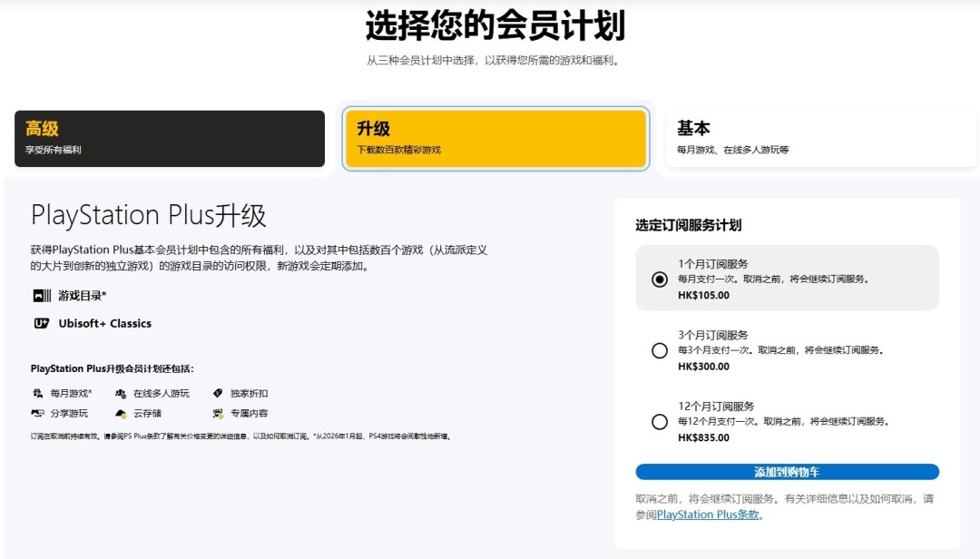This screenshot has height=559, width=980.
Task: Click the 独家折扣 benefit text
Action: (x=249, y=393)
